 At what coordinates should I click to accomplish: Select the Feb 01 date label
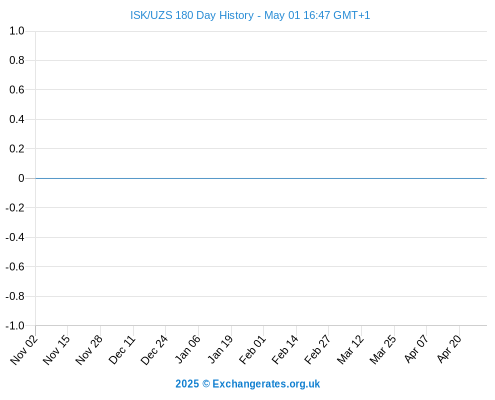(252, 350)
